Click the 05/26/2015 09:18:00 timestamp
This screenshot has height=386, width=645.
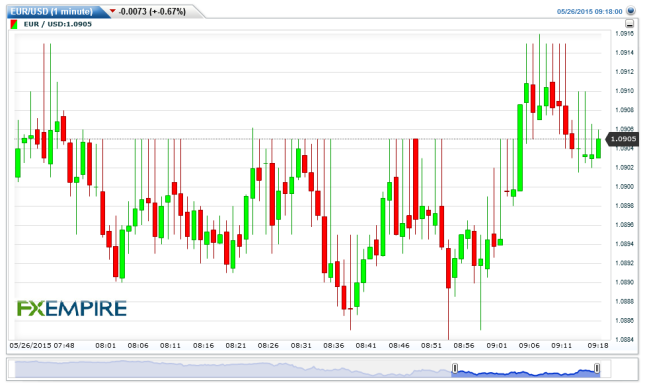pyautogui.click(x=589, y=12)
